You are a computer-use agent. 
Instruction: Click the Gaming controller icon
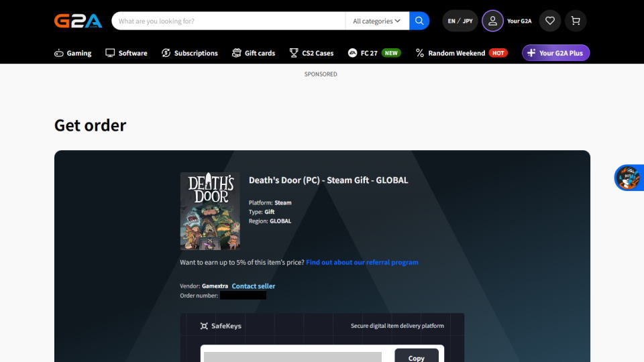click(x=59, y=53)
